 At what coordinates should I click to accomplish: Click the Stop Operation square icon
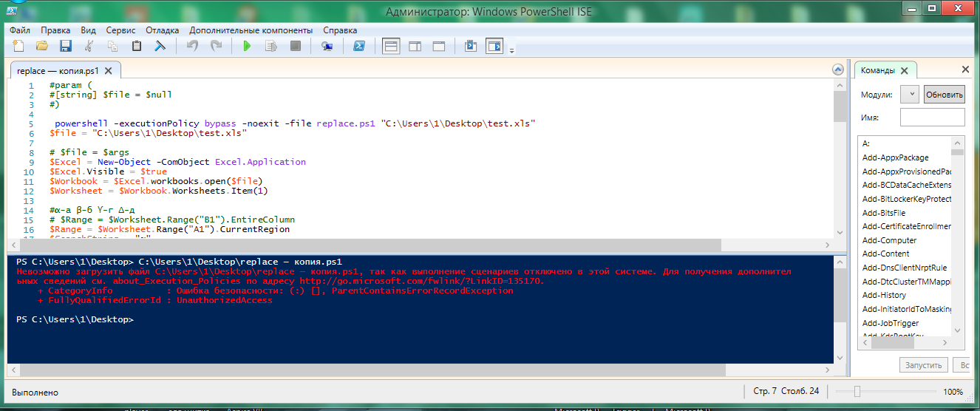pyautogui.click(x=296, y=47)
